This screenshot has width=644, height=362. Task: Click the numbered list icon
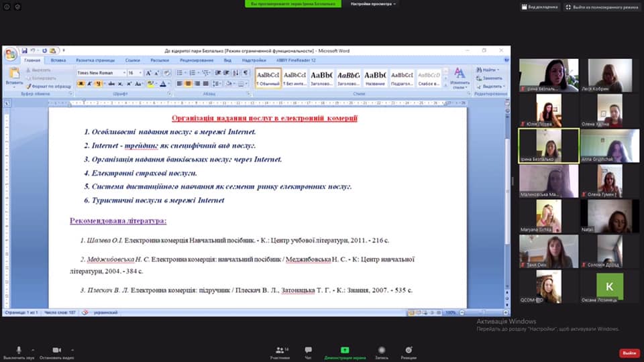[x=192, y=72]
